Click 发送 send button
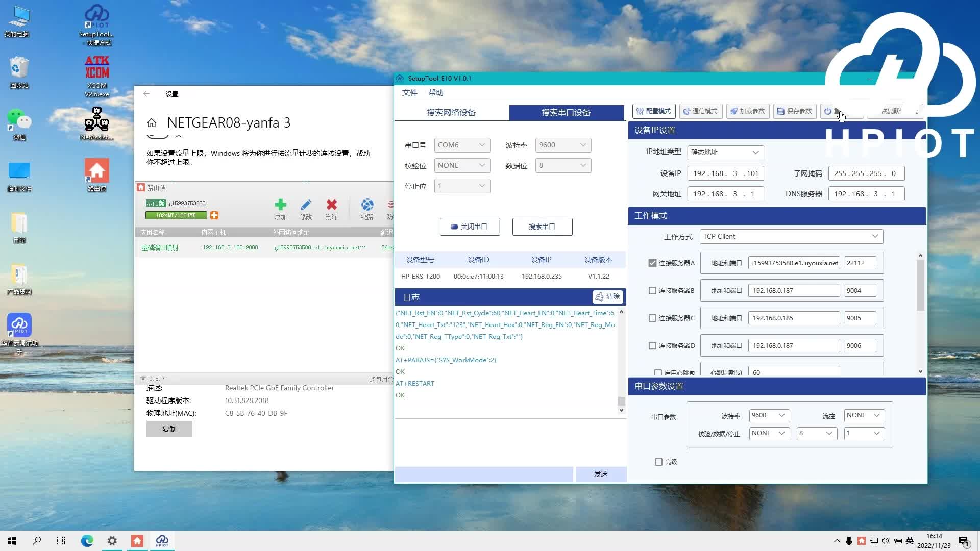Image resolution: width=980 pixels, height=551 pixels. [601, 474]
